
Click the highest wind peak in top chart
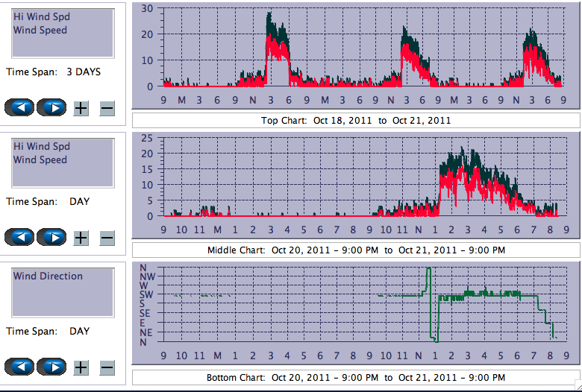tap(269, 13)
